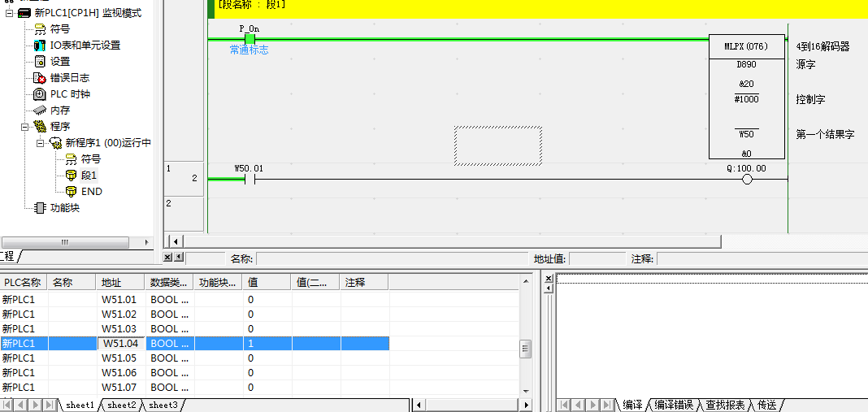This screenshot has height=412, width=868.
Task: Switch to the sheet2 watch tab
Action: 121,405
